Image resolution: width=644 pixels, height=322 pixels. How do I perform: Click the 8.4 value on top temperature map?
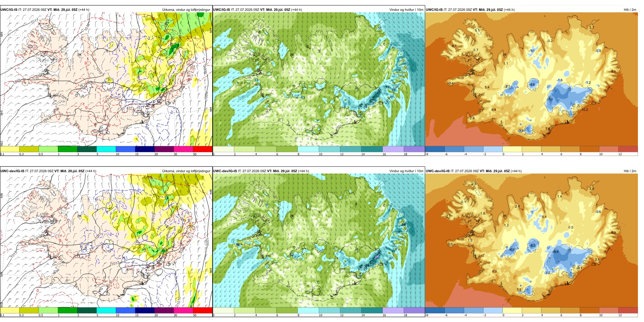(x=494, y=110)
